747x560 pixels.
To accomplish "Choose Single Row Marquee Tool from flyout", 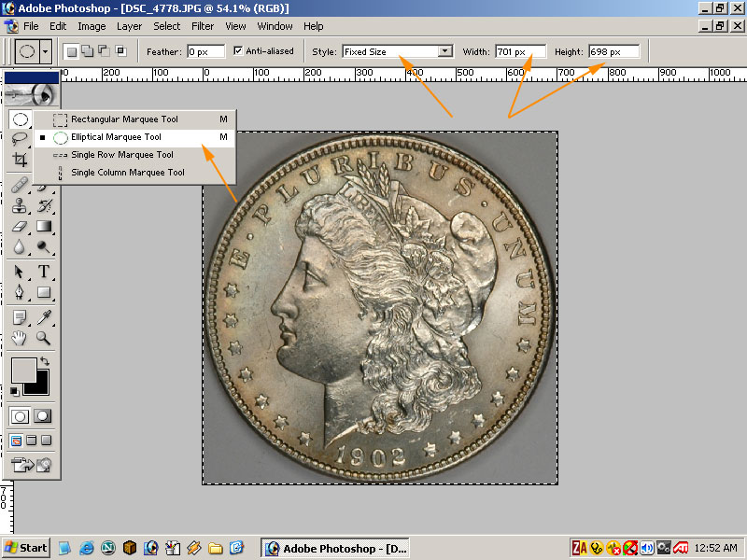I will click(121, 155).
